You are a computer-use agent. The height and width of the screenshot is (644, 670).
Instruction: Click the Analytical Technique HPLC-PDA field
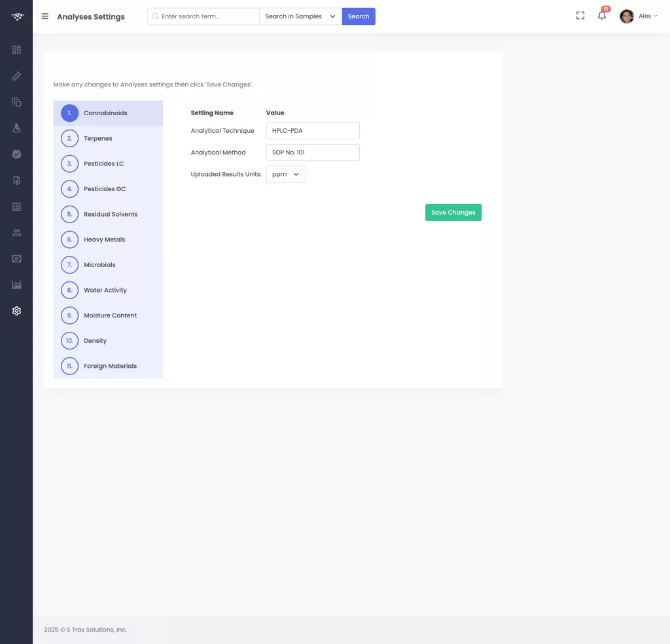coord(313,131)
